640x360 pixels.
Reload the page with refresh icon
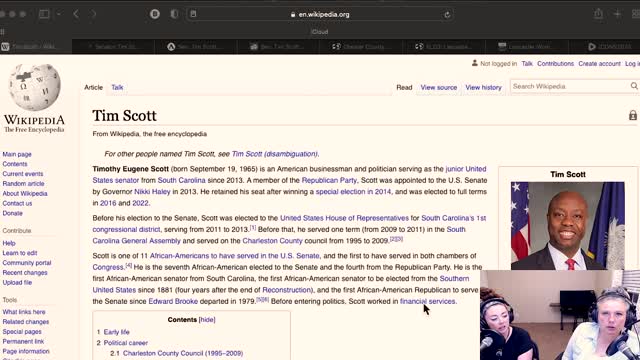447,15
